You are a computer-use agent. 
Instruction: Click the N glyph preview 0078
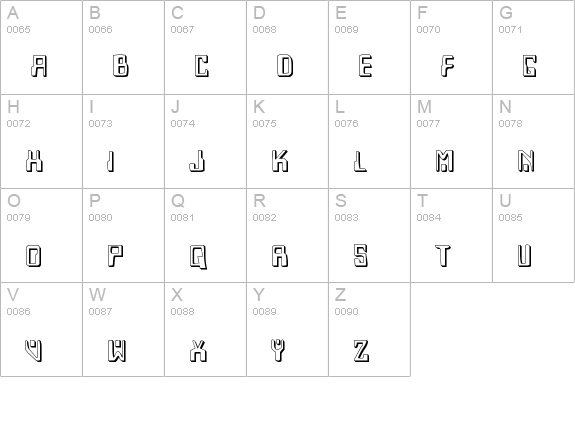(x=526, y=161)
